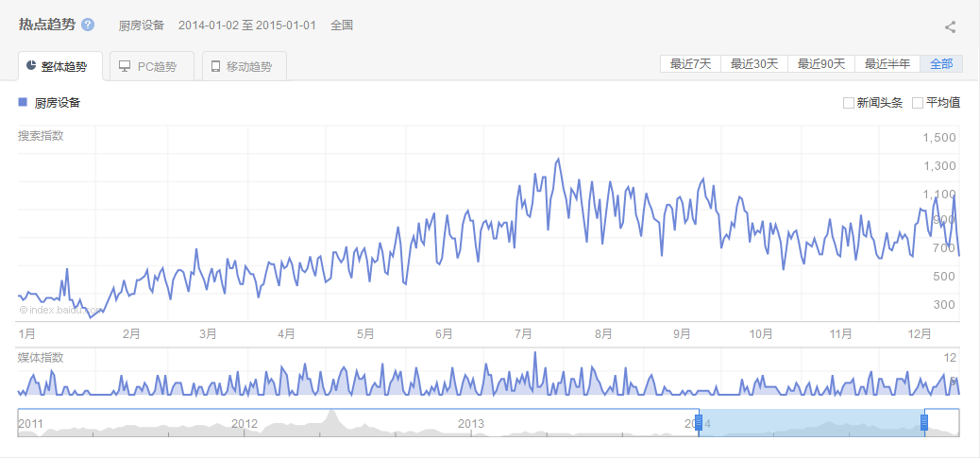The height and width of the screenshot is (458, 980).
Task: Enable the 新闻头条 checkbox
Action: coord(848,103)
